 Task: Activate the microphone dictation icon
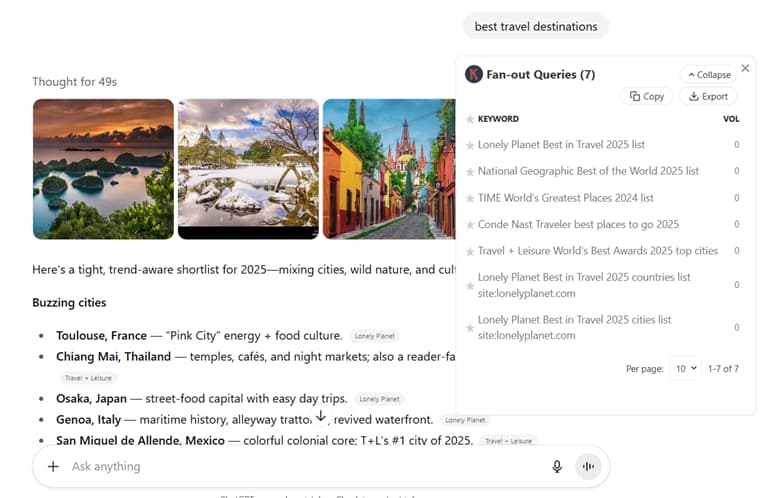[557, 466]
